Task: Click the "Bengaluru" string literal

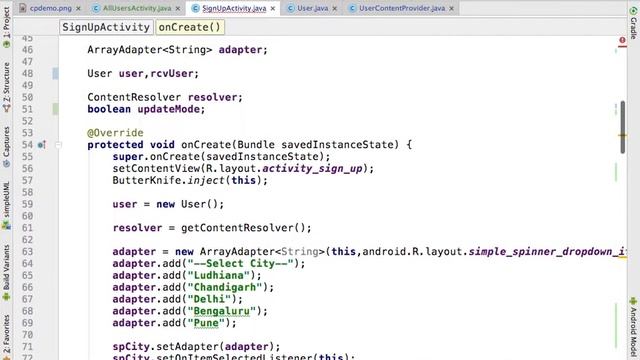Action: (222, 311)
